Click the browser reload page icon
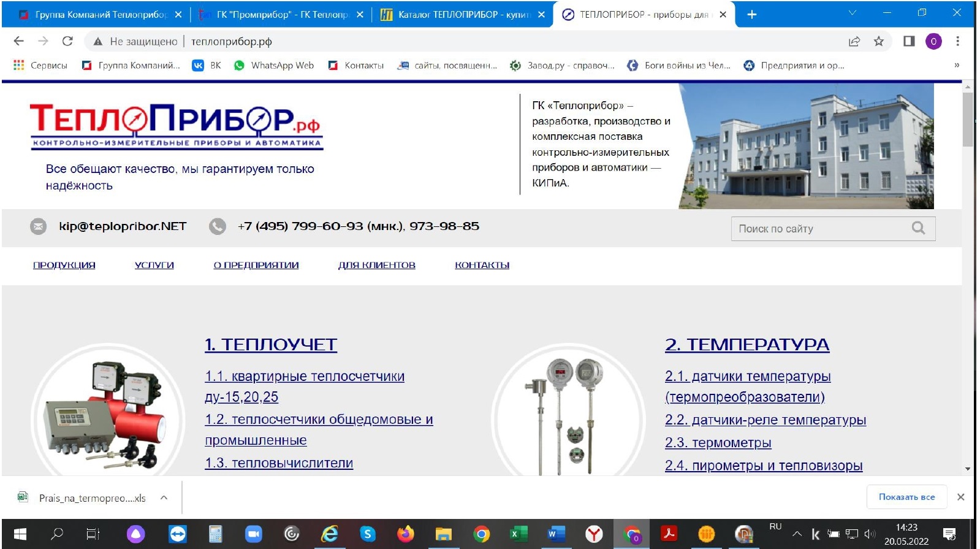980x549 pixels. click(67, 41)
